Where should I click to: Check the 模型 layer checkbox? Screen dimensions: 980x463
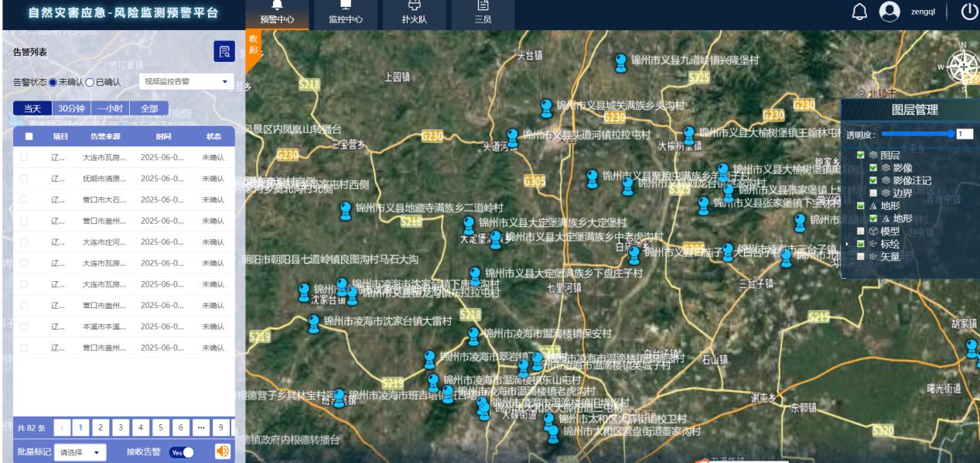click(861, 231)
